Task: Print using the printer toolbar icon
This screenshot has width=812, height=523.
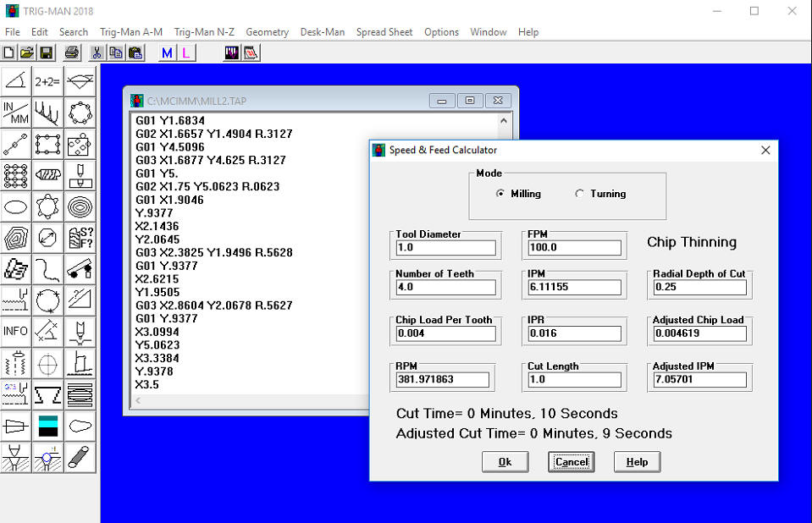Action: click(72, 52)
